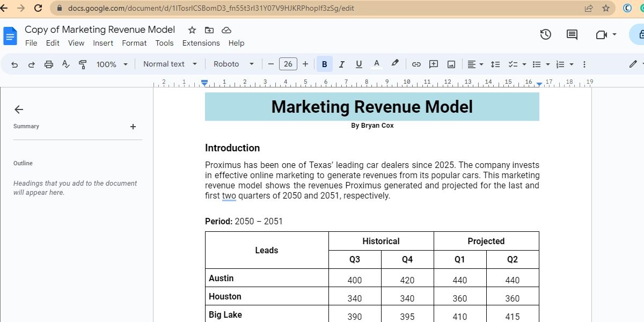
Task: Star the document title
Action: (192, 30)
